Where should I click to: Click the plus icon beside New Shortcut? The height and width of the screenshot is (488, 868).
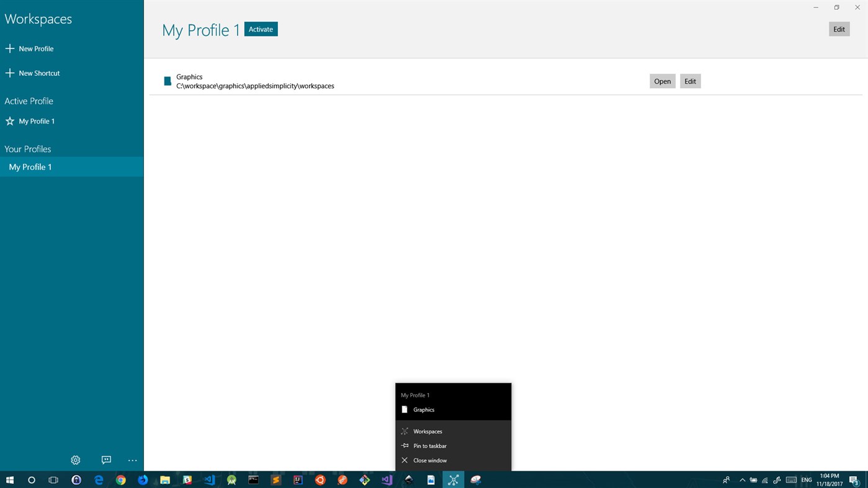9,73
